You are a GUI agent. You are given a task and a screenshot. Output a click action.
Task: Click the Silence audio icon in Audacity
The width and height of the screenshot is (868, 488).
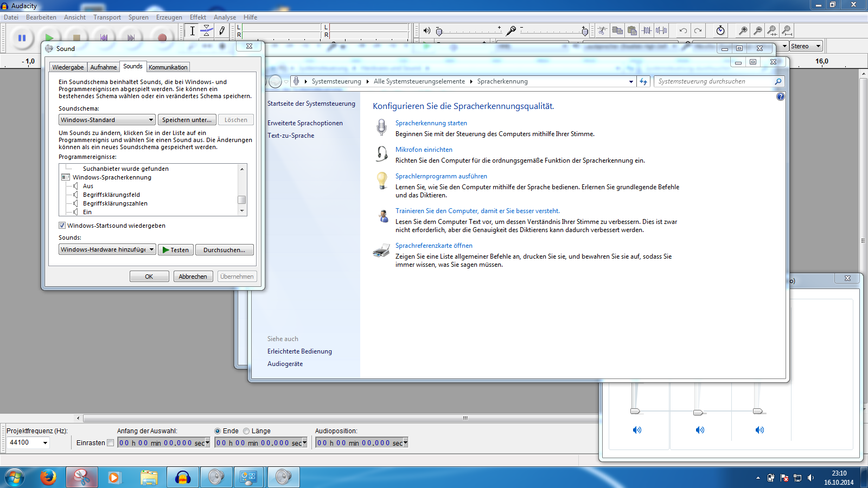tap(661, 30)
